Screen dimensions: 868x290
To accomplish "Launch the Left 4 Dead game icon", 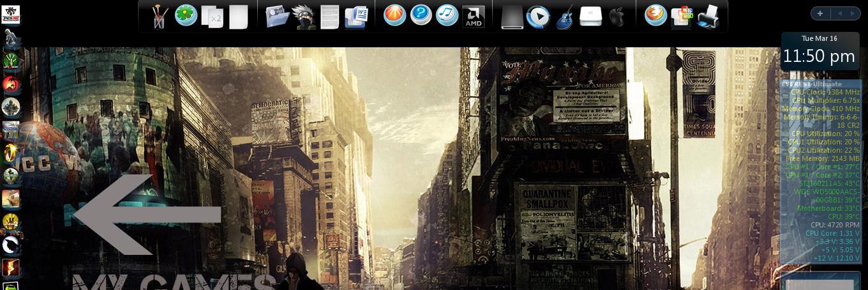I will tap(11, 62).
